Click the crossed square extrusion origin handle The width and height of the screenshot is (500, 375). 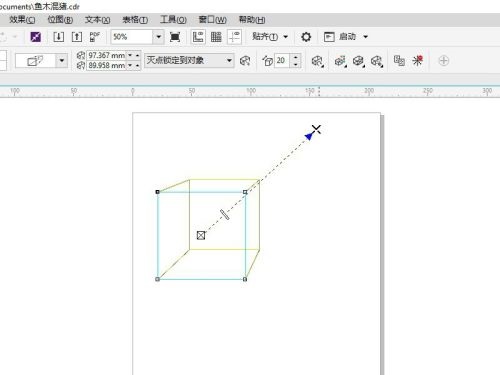pyautogui.click(x=201, y=235)
